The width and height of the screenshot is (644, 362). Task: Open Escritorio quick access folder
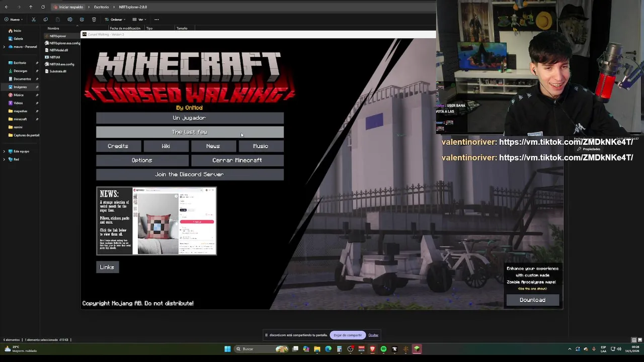[x=20, y=63]
